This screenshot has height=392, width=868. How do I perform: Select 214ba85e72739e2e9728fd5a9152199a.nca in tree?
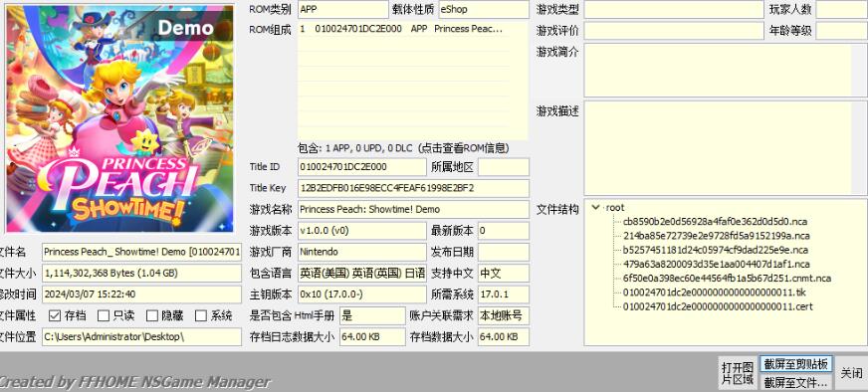point(716,236)
